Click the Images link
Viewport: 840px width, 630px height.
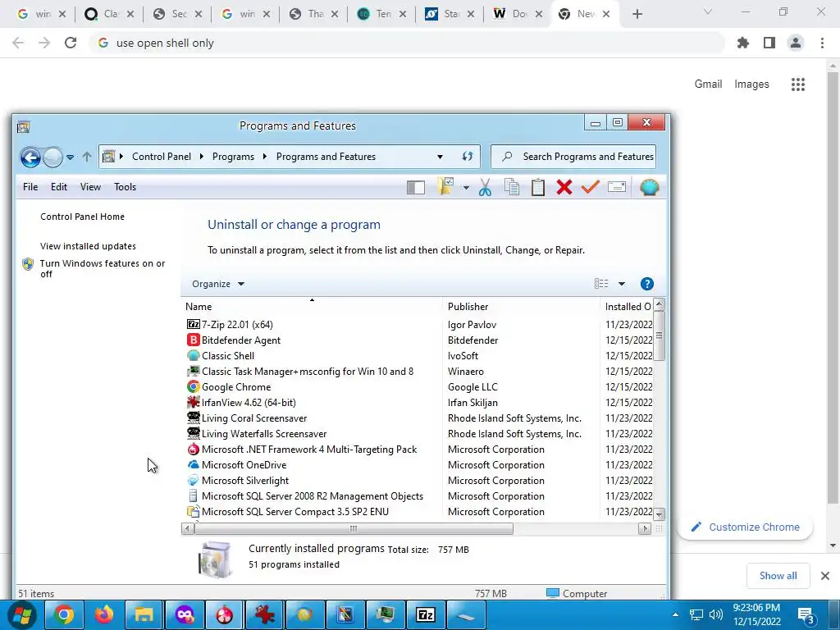click(x=751, y=84)
